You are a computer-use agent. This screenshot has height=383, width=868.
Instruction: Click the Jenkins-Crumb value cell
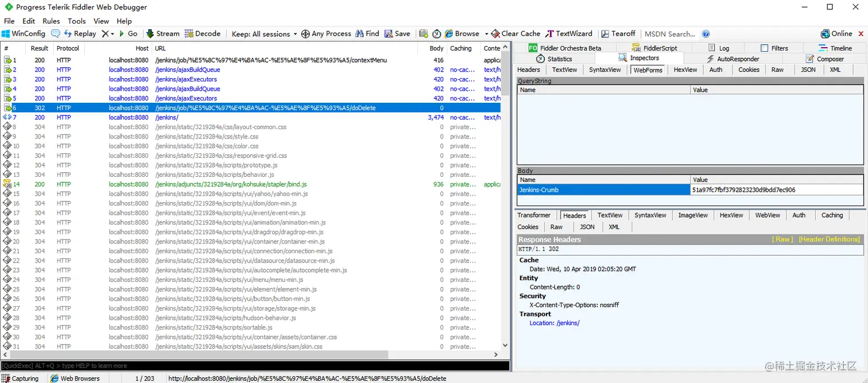pos(777,190)
